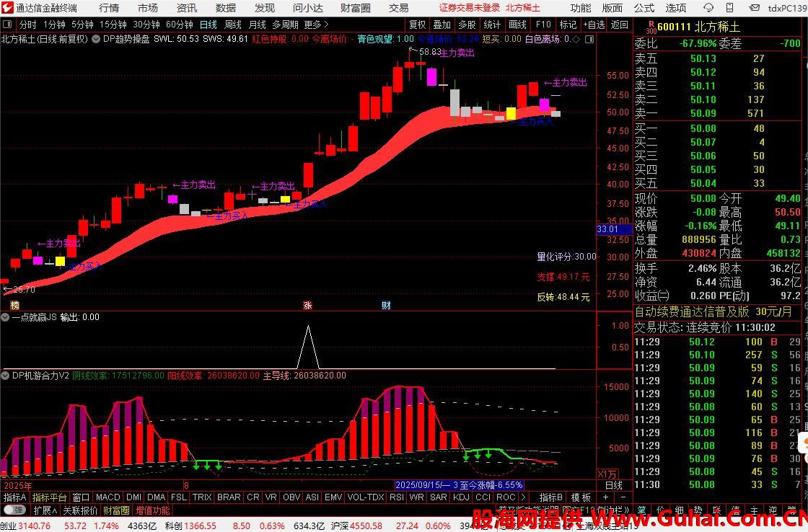Viewport: 808px width, 532px height.
Task: Switch to the 周线 period tab
Action: coord(233,25)
